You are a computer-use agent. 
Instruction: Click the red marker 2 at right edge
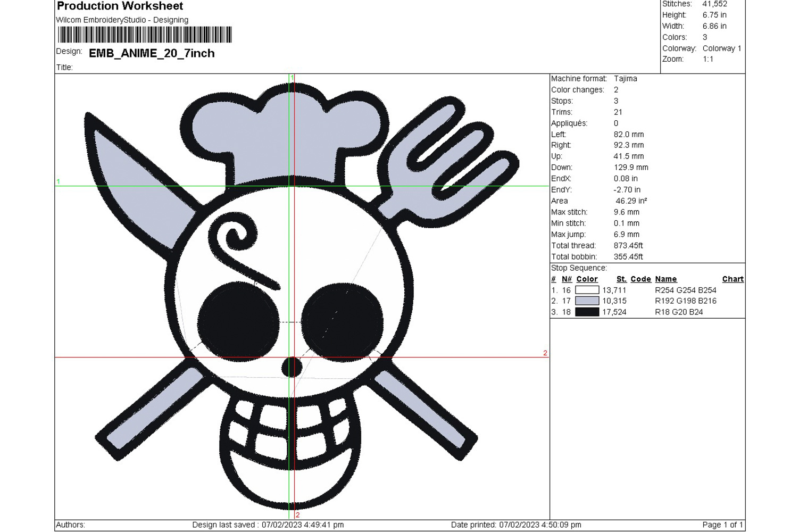(545, 353)
